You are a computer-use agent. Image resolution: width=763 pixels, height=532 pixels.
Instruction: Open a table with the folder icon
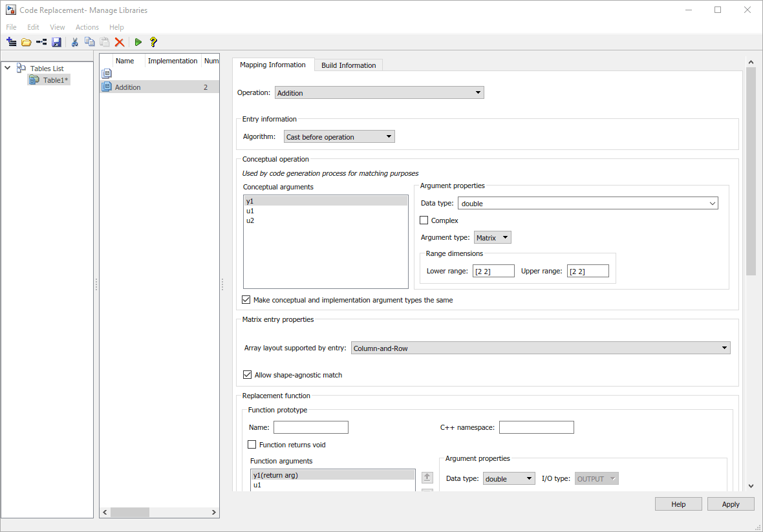point(27,42)
